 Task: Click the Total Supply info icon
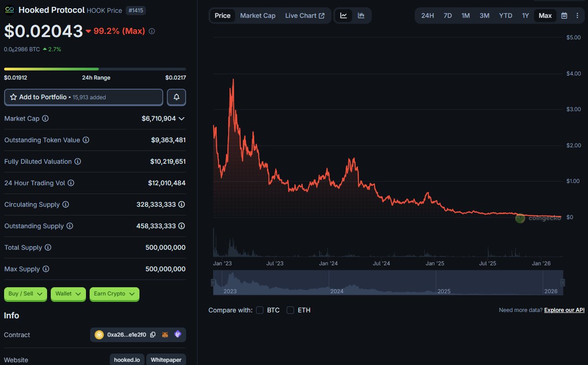click(48, 247)
